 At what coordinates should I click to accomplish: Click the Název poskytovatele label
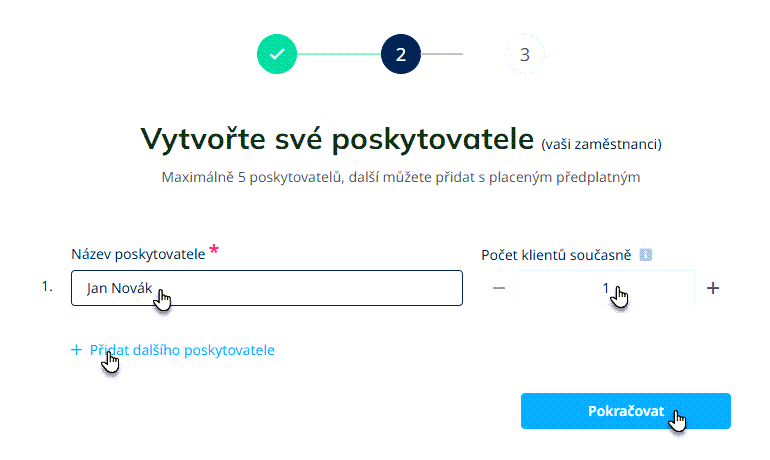point(137,254)
